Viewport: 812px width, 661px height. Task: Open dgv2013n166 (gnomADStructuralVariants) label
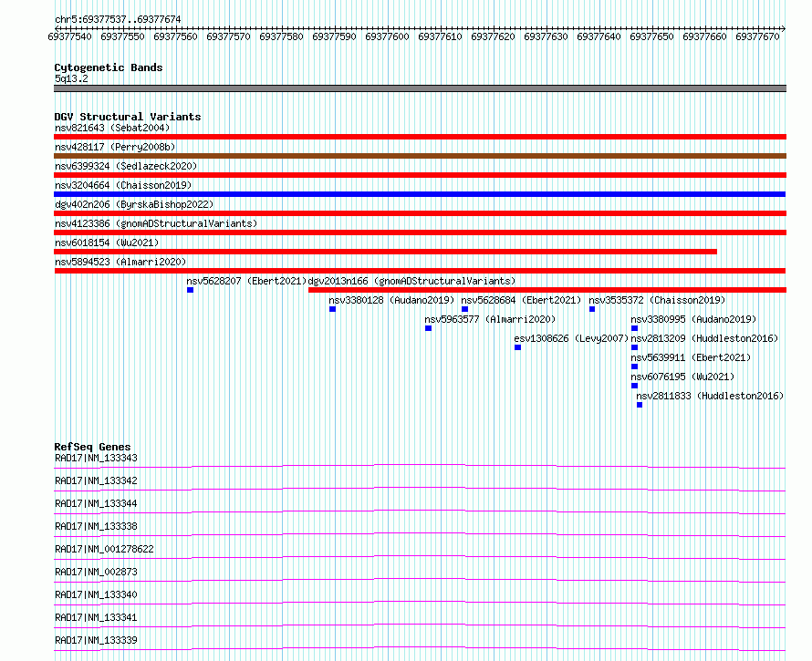[x=411, y=281]
